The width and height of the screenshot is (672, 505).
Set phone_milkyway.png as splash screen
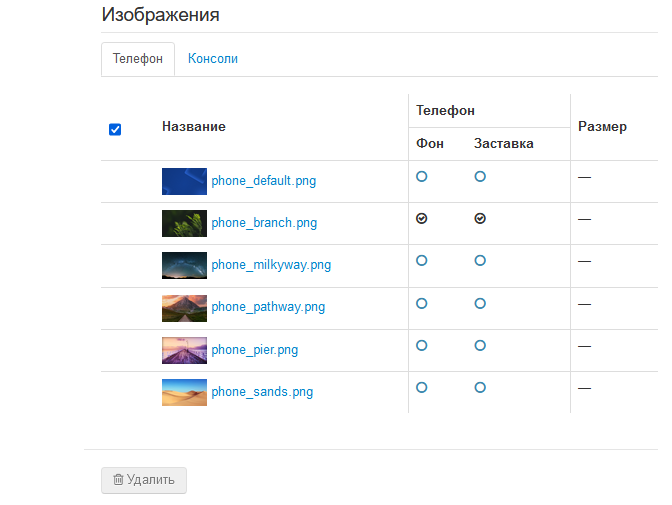click(x=480, y=260)
